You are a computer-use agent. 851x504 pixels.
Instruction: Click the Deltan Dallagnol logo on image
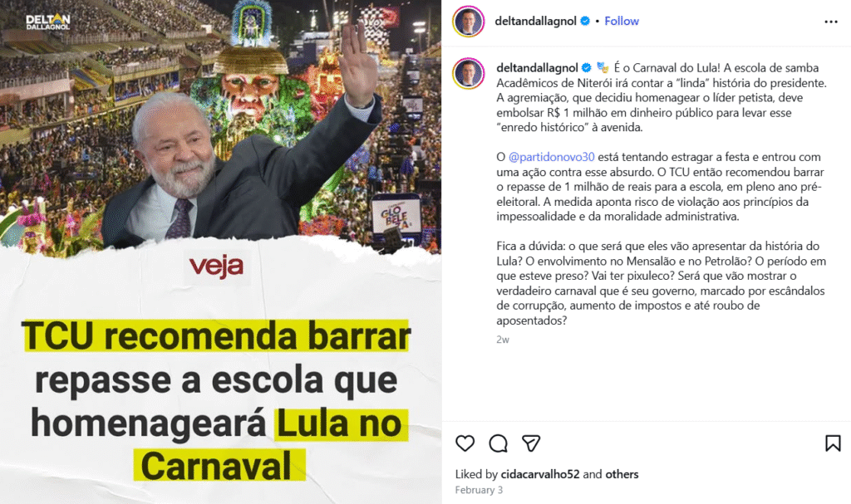(47, 22)
